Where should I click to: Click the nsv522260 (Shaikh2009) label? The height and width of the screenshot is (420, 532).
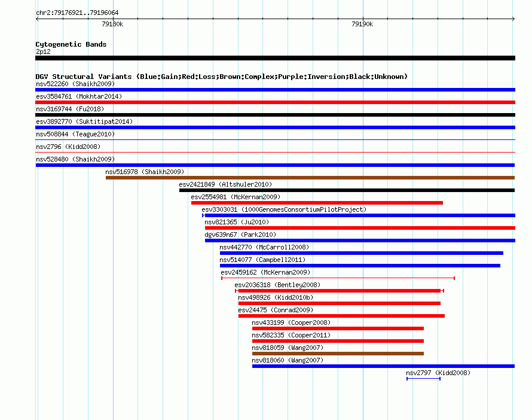click(x=75, y=84)
